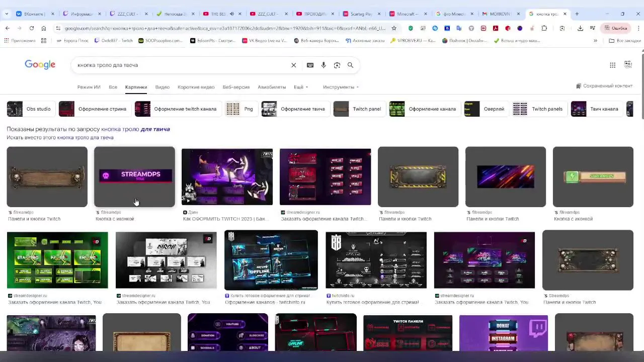This screenshot has height=362, width=644.
Task: Open the Веб-версия tab
Action: click(x=236, y=87)
